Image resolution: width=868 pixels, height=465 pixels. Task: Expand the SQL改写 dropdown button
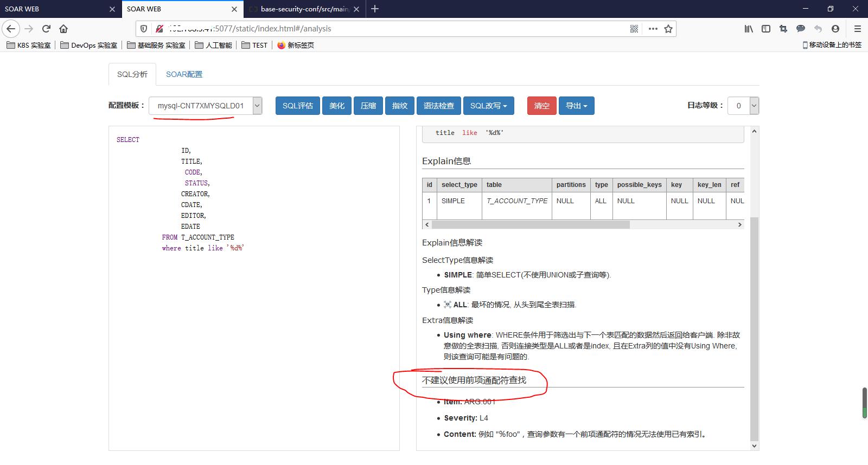[488, 106]
